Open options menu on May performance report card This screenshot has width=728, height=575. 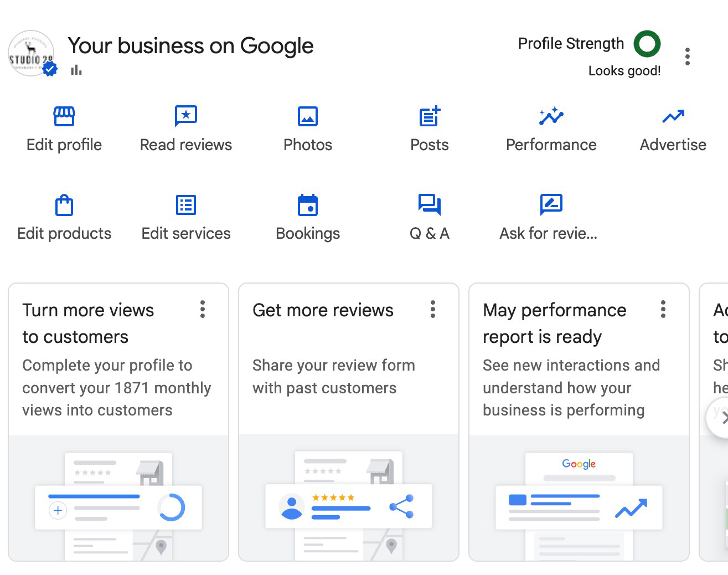pyautogui.click(x=663, y=309)
